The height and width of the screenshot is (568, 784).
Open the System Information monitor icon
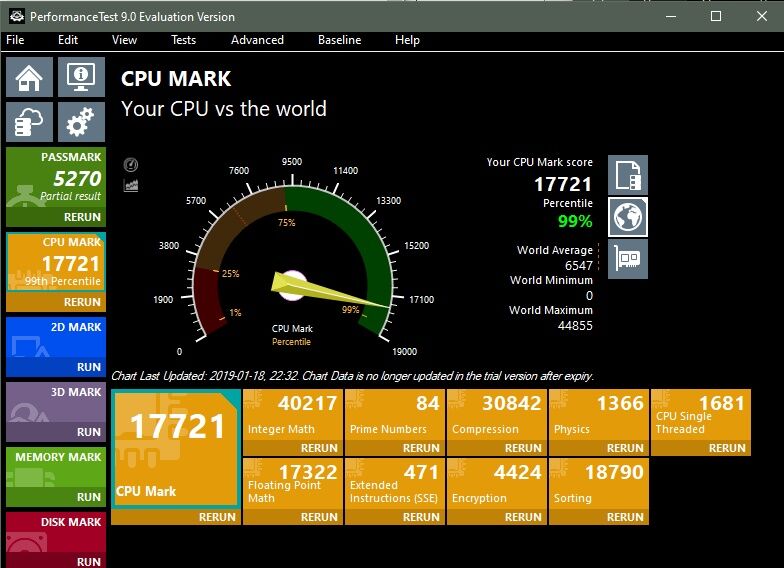[82, 77]
